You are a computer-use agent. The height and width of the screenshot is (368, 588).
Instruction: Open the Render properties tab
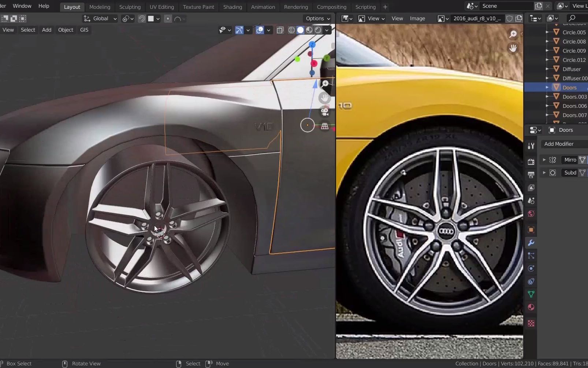click(531, 162)
